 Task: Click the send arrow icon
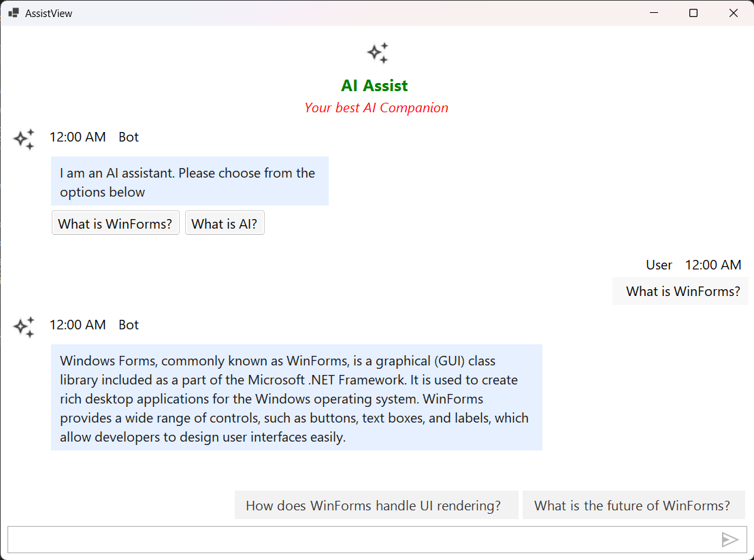coord(730,540)
